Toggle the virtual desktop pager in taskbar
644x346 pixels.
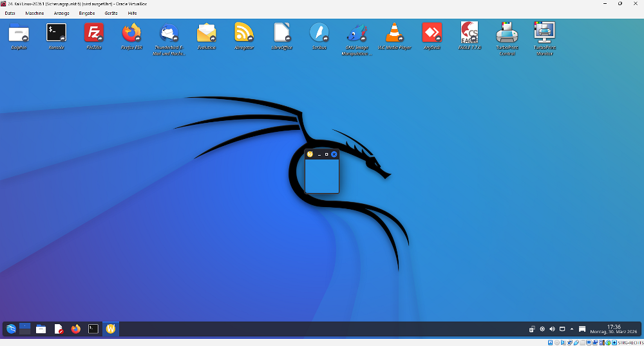coord(25,329)
